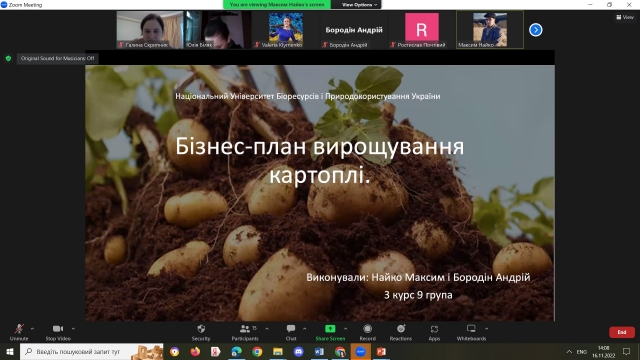Open Microsoft Edge from taskbar
The width and height of the screenshot is (640, 360).
click(x=236, y=351)
